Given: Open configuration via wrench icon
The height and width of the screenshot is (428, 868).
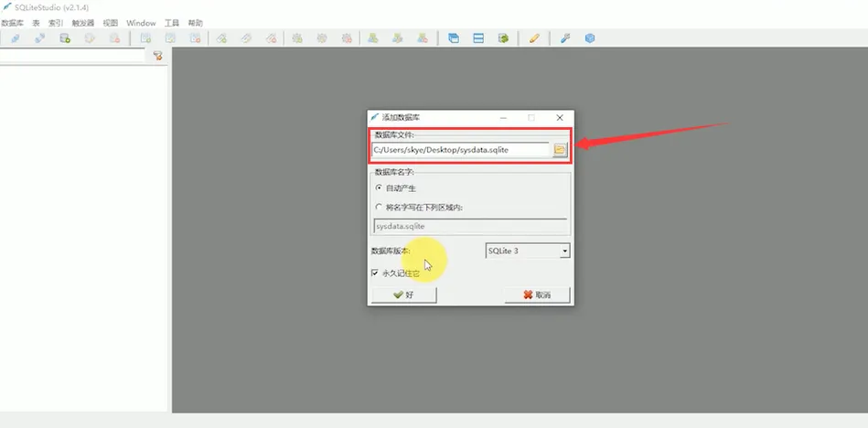Looking at the screenshot, I should point(565,38).
